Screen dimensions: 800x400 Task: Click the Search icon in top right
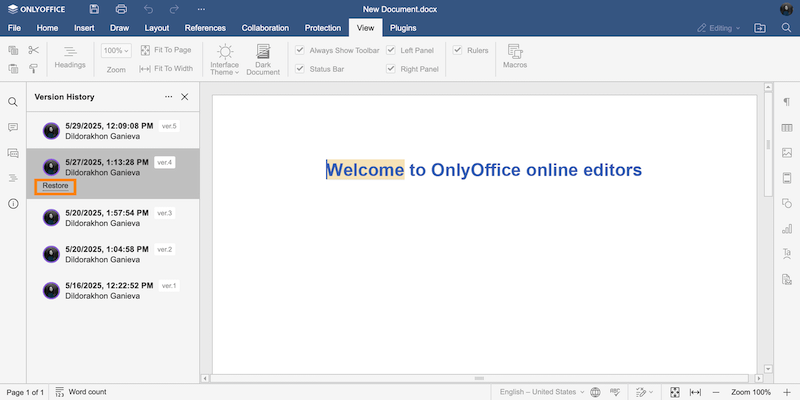[786, 28]
